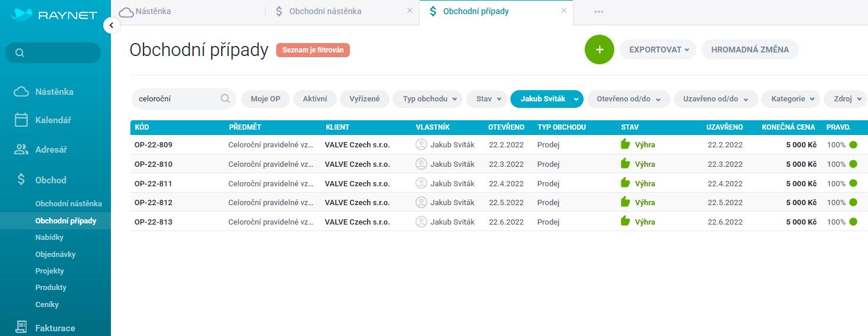
Task: Go to Obchodní nástěnka submenu item
Action: (x=68, y=203)
